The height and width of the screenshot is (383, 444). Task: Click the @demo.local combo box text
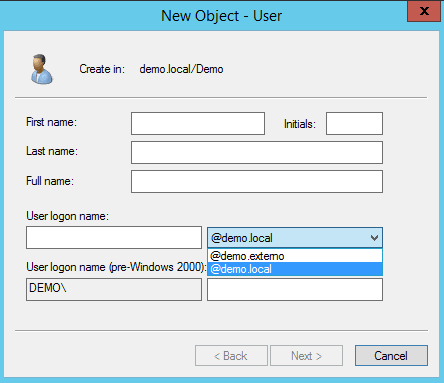pos(242,238)
